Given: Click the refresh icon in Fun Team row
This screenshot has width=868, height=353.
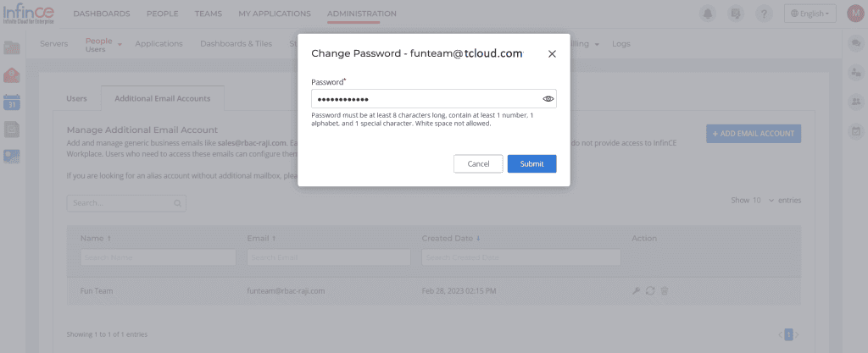Looking at the screenshot, I should pos(650,290).
